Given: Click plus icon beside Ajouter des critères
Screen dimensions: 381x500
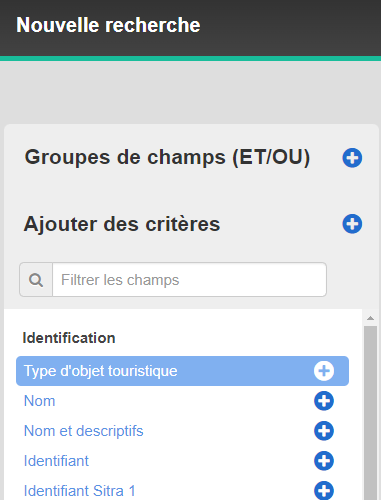Looking at the screenshot, I should pos(352,224).
